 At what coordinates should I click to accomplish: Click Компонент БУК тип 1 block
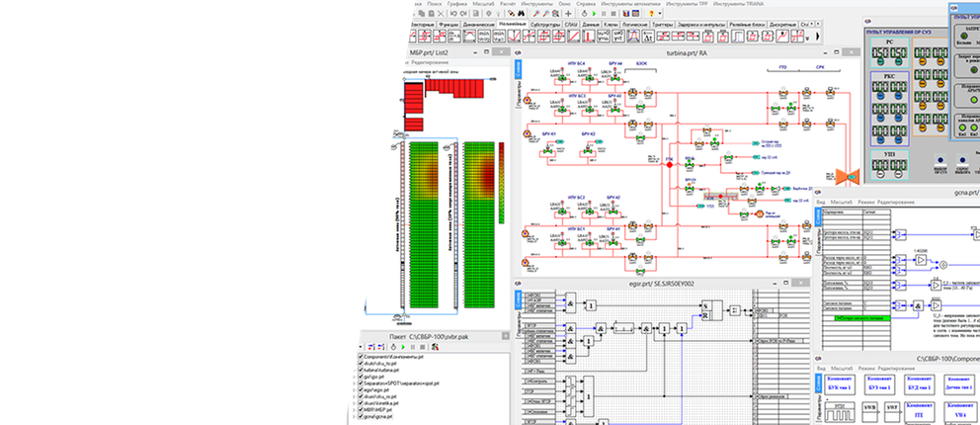tap(838, 383)
